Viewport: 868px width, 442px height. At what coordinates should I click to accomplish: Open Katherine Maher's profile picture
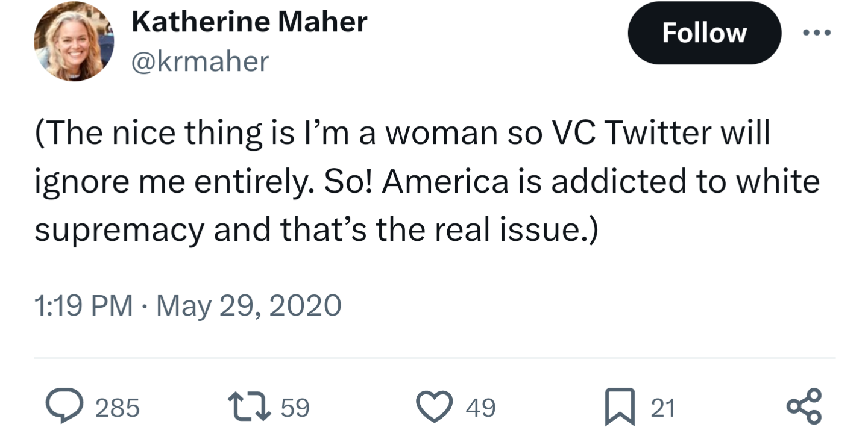point(74,42)
